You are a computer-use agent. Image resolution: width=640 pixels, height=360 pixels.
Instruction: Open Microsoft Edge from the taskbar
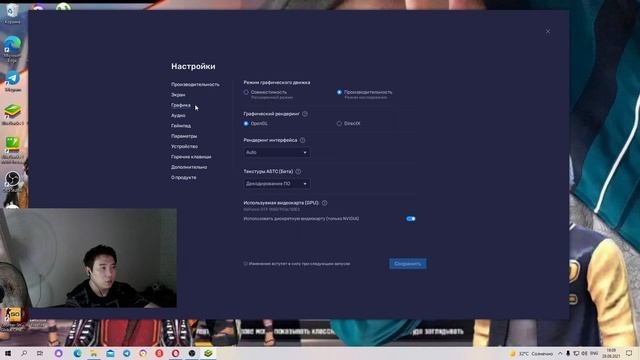pyautogui.click(x=77, y=353)
